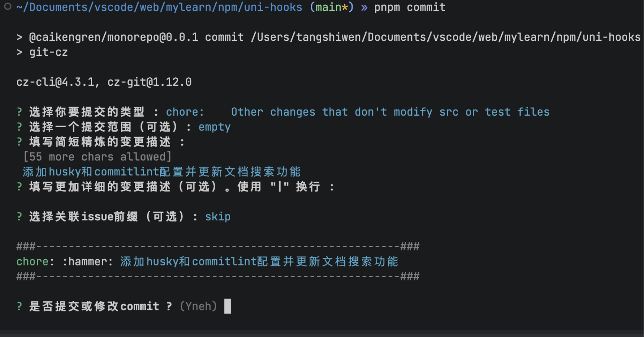
Task: Click the » prompt chevron
Action: click(364, 7)
